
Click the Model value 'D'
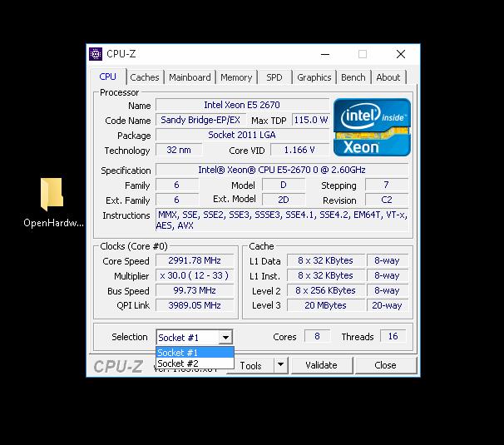(283, 185)
